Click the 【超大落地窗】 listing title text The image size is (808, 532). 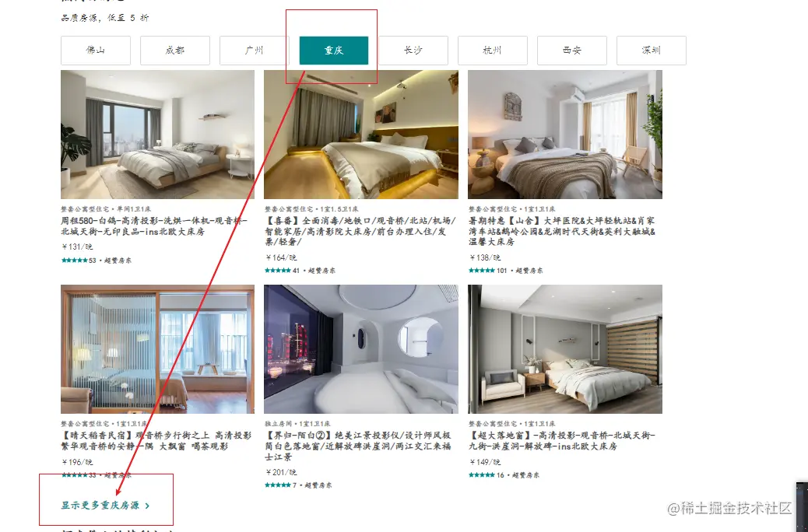pyautogui.click(x=562, y=441)
